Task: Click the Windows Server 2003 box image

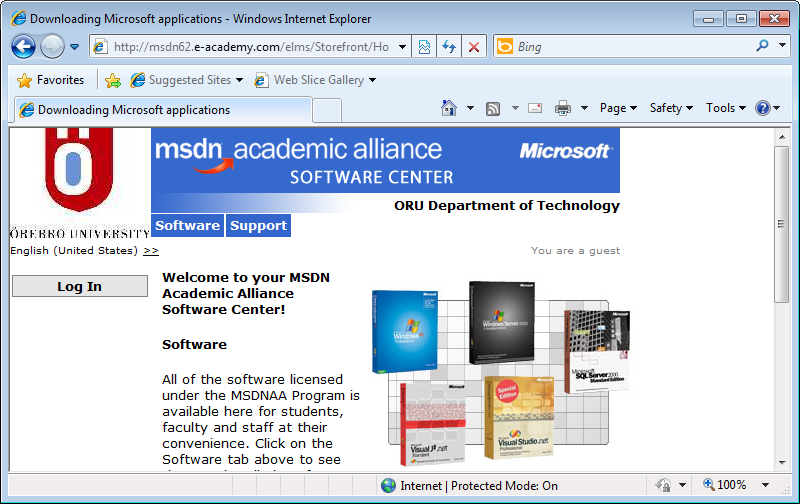Action: pos(502,322)
